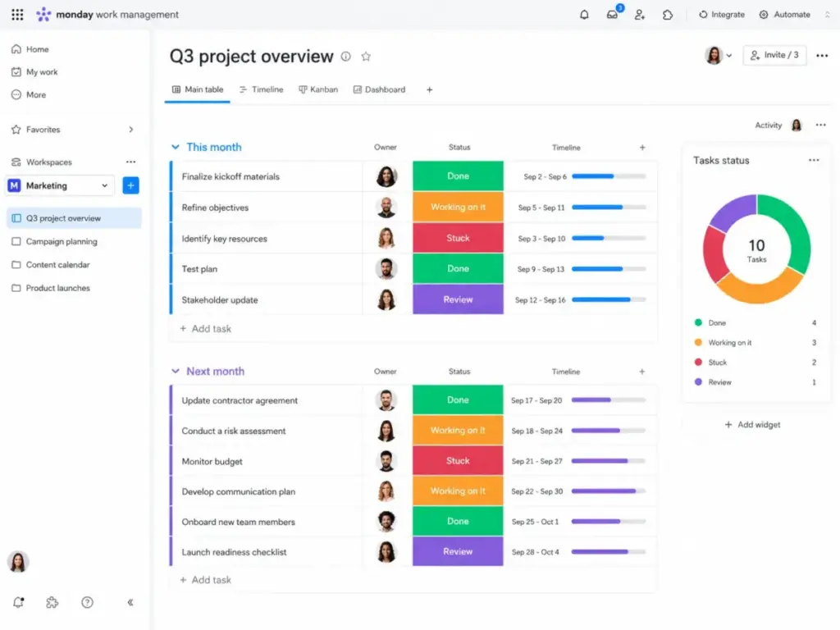Open three-dot menu beside Activity avatar

[820, 125]
